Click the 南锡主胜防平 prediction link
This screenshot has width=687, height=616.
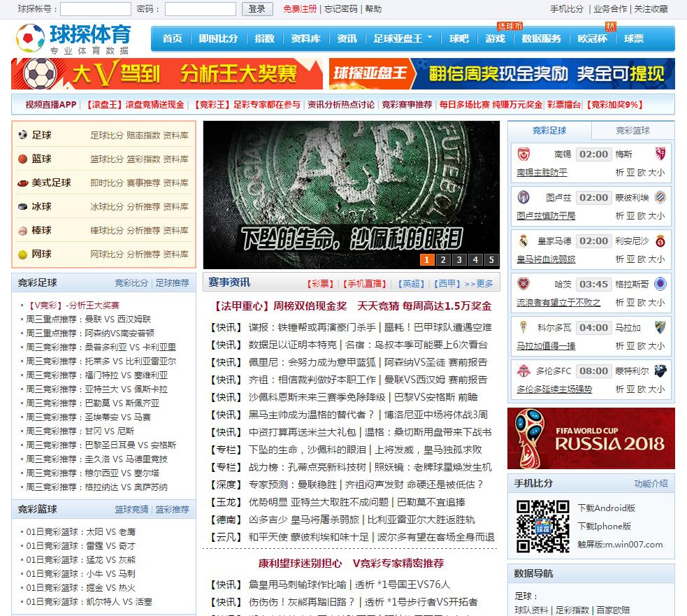(x=542, y=173)
